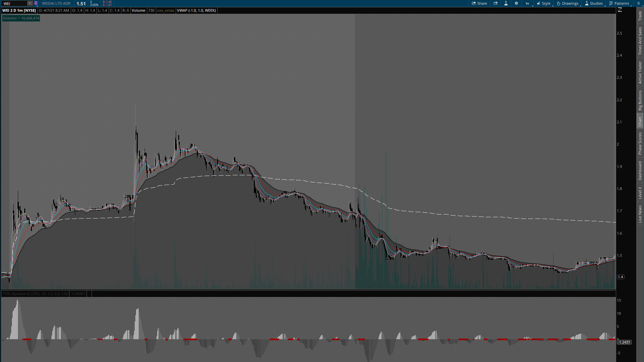Click the purple link color icon beside symbol

36,3
